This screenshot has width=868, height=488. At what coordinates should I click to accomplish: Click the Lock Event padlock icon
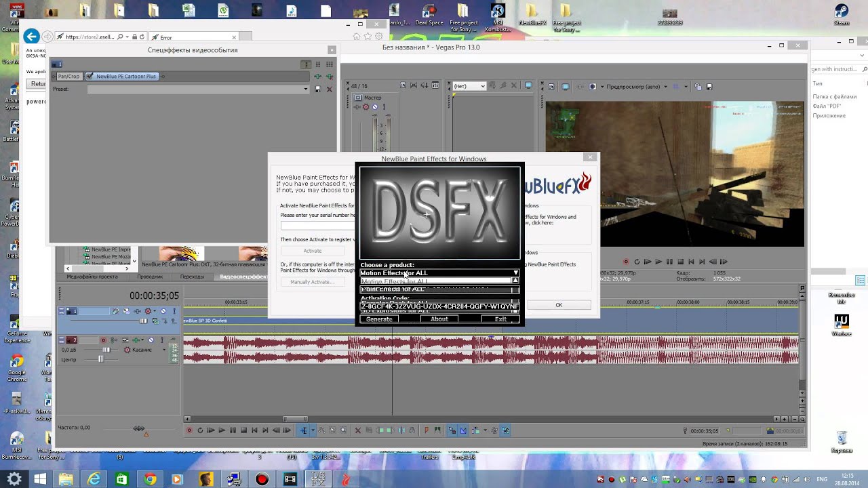point(412,430)
